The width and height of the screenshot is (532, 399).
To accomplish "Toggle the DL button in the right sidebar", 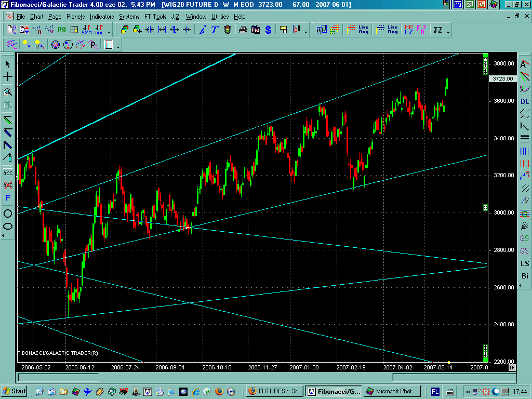I will click(x=525, y=101).
